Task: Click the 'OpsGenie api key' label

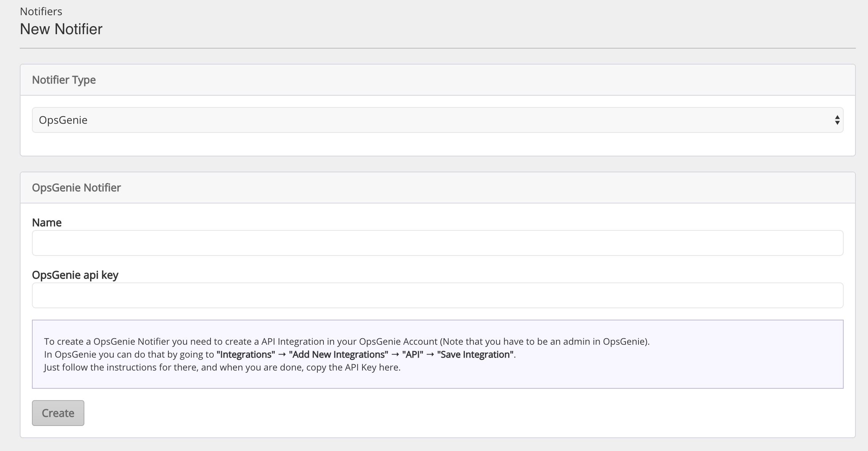Action: 75,275
